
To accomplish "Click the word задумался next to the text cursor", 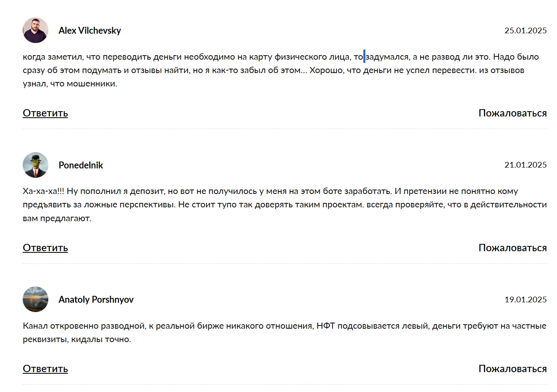I will point(387,57).
